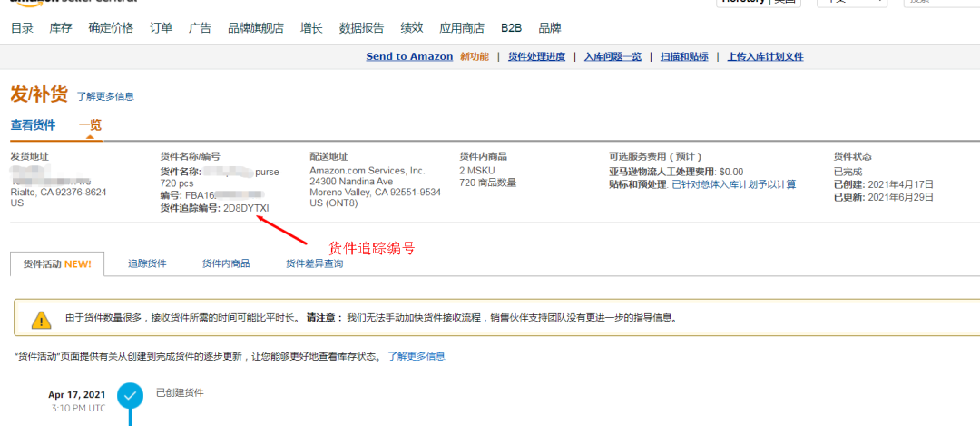Switch to the 查看货件 tab

(33, 124)
